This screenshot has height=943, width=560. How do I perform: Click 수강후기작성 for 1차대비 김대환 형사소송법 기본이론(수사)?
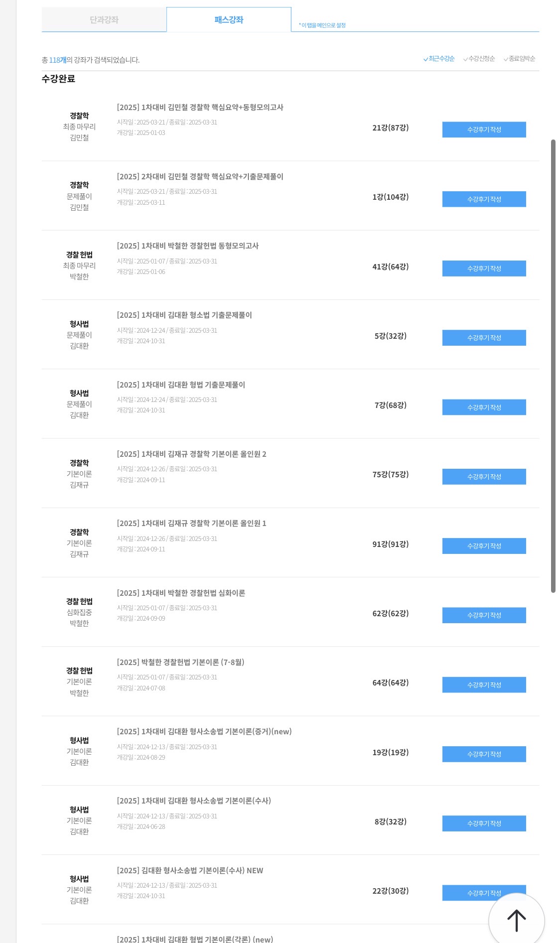[484, 823]
